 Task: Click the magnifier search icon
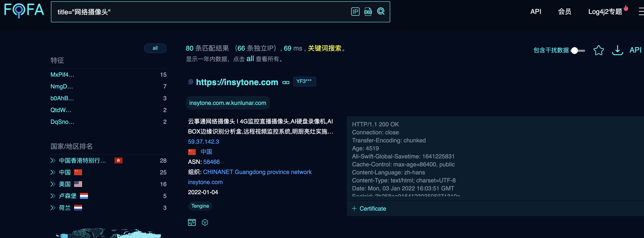(x=381, y=11)
